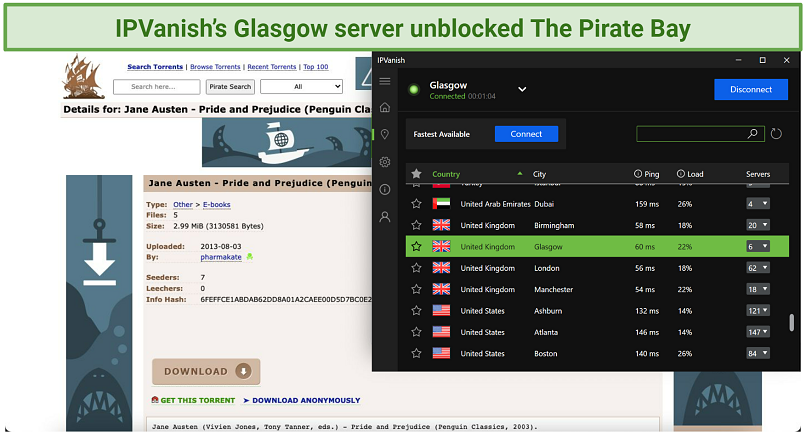
Task: Click the ship banner image
Action: click(x=287, y=142)
